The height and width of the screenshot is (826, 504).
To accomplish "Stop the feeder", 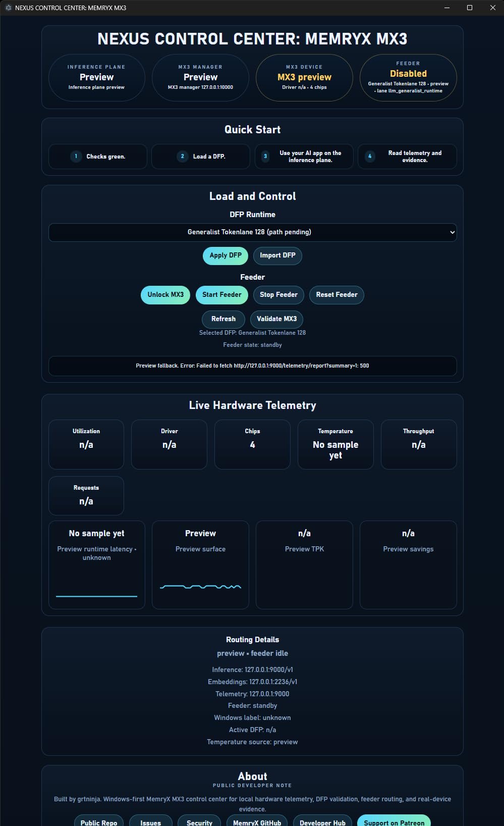I will point(278,295).
